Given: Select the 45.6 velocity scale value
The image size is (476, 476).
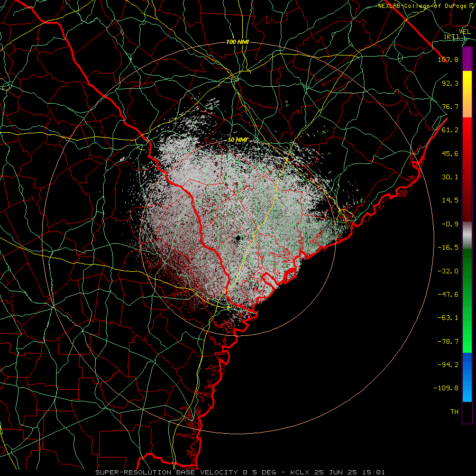Looking at the screenshot, I should click(x=450, y=153).
